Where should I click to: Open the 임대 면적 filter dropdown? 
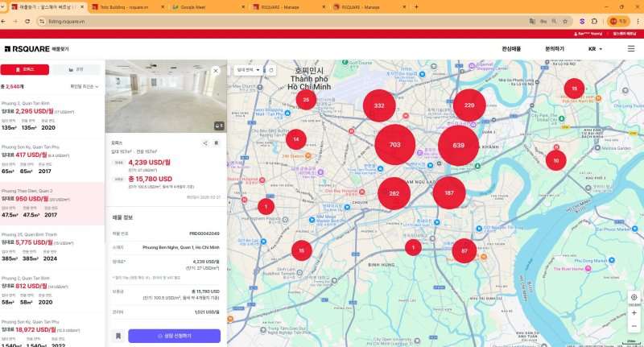tap(246, 70)
